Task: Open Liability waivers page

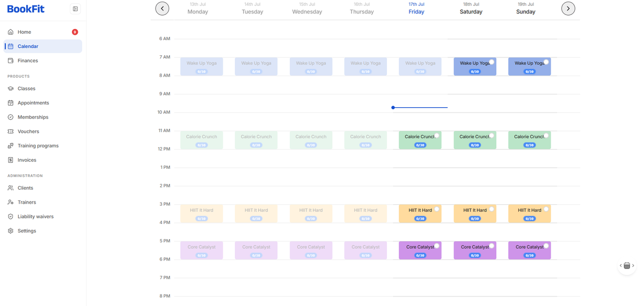Action: coord(43,217)
